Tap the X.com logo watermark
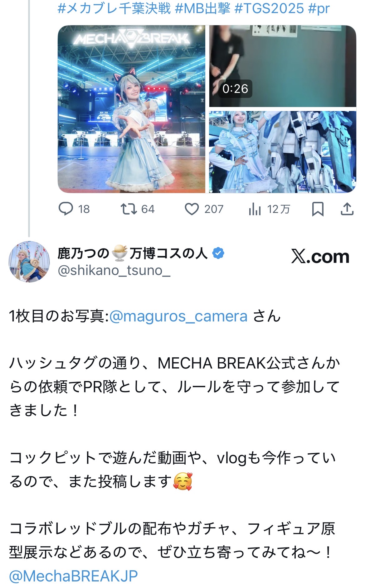The height and width of the screenshot is (588, 365). point(320,257)
